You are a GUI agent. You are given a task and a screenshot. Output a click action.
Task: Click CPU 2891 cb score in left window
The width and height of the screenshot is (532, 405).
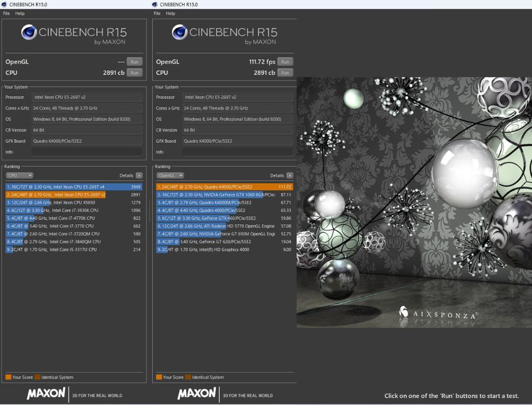pyautogui.click(x=114, y=72)
